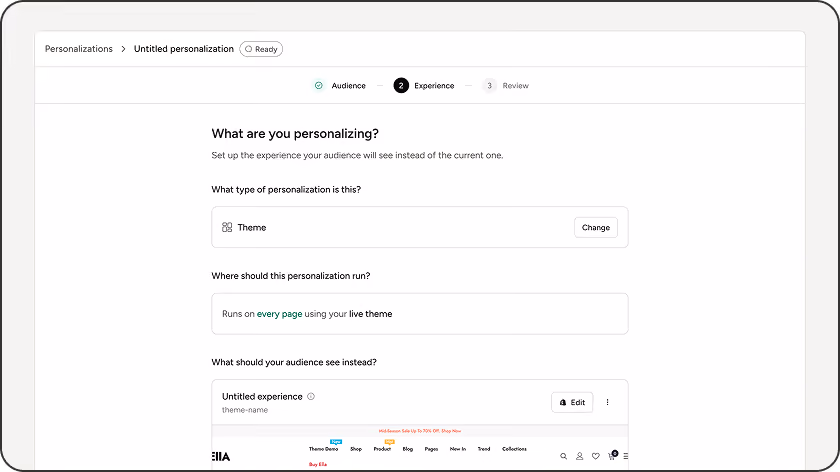This screenshot has height=472, width=840.
Task: Go to the Audience step
Action: (x=348, y=86)
